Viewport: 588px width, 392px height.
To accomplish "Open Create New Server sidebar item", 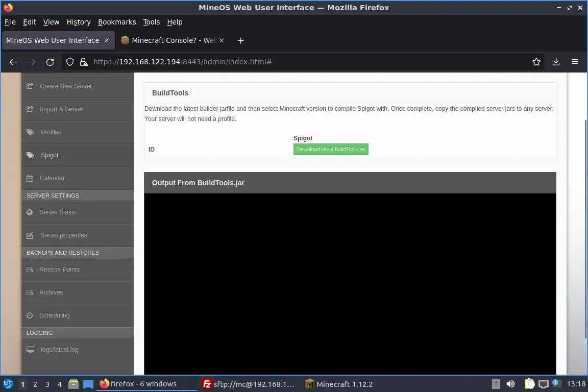I will 77,86.
